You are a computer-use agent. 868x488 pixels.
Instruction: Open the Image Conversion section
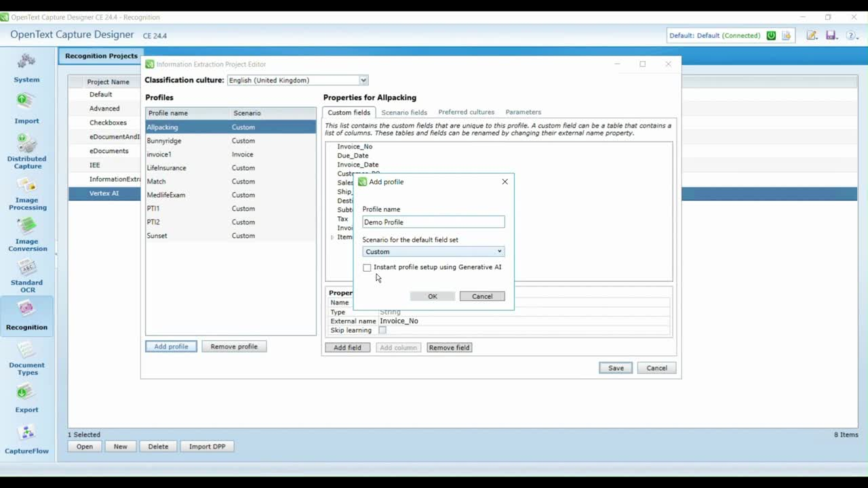point(26,235)
